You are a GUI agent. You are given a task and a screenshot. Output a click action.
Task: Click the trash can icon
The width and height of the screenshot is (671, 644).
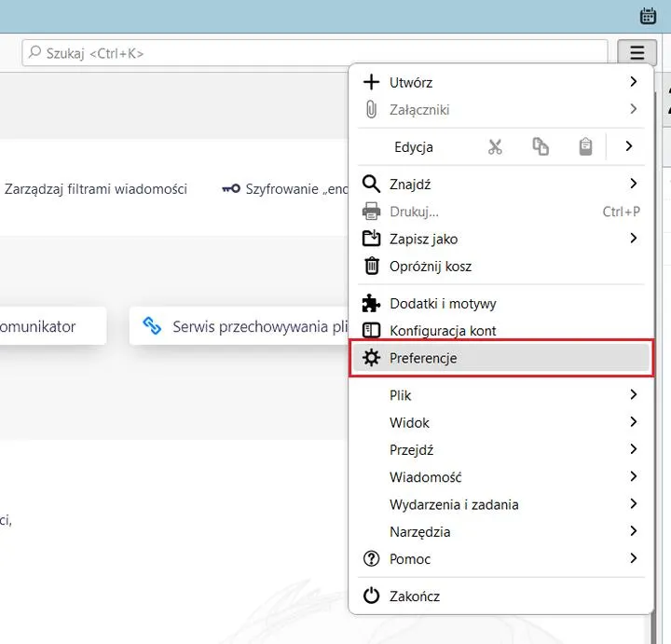point(372,266)
